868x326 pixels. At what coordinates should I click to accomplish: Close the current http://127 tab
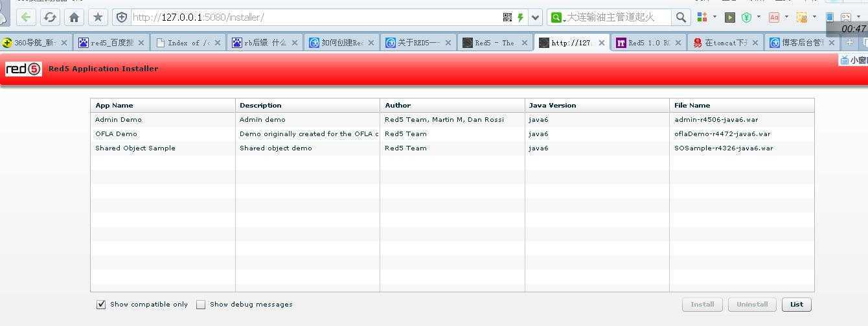[x=601, y=43]
